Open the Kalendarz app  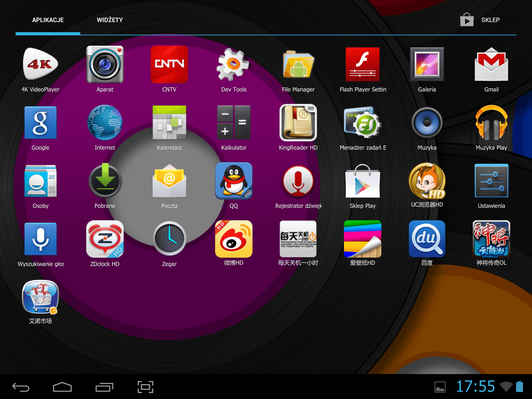point(169,122)
